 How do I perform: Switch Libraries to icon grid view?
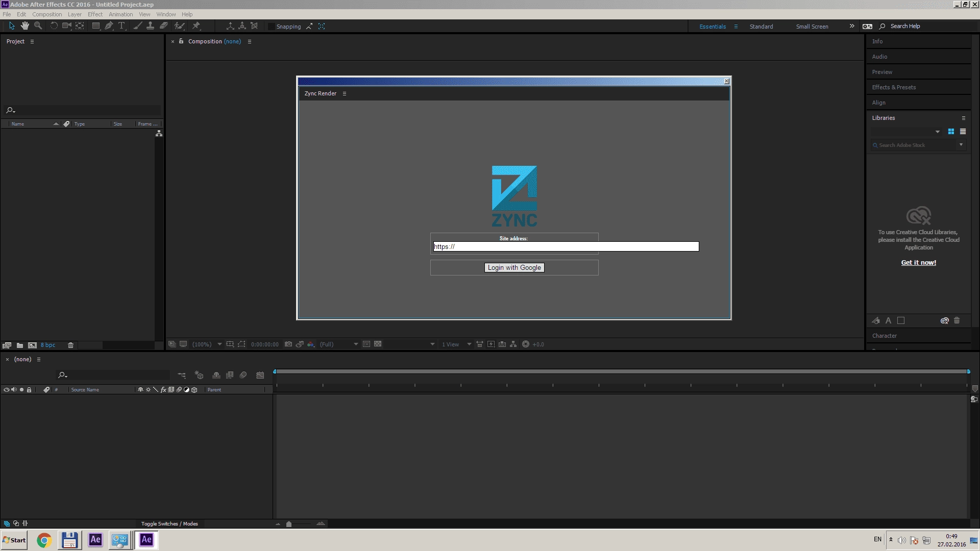tap(951, 132)
